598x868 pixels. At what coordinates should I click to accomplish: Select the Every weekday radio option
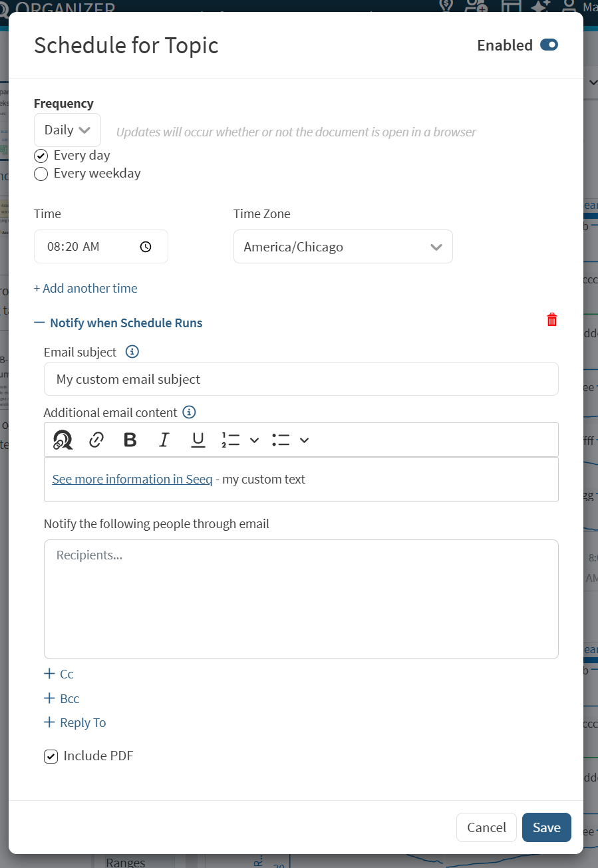coord(41,174)
